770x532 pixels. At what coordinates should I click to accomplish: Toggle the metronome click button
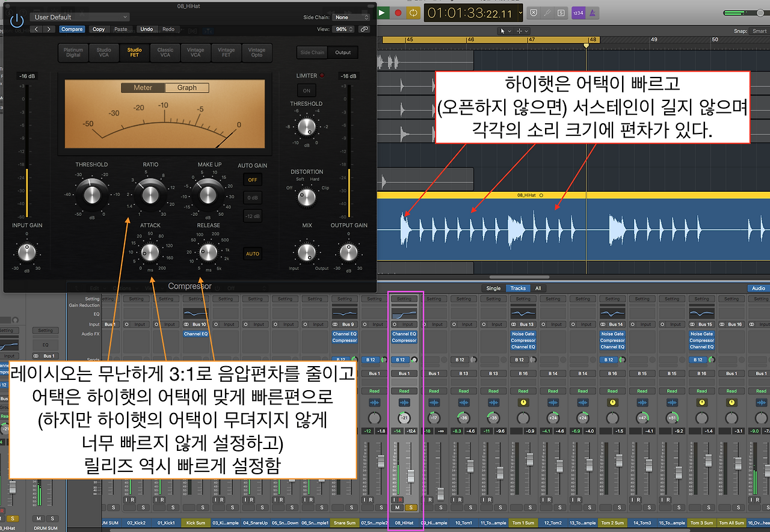(x=593, y=12)
